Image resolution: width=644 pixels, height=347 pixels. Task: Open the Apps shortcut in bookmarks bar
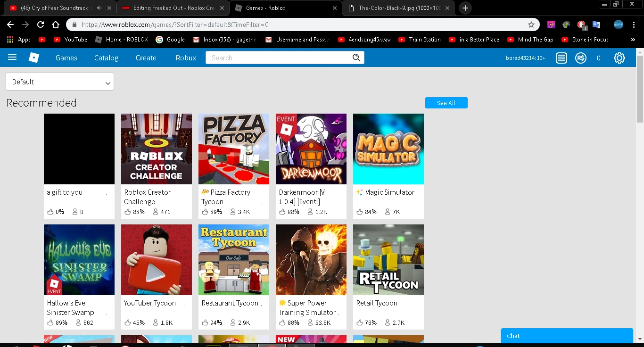(x=19, y=40)
